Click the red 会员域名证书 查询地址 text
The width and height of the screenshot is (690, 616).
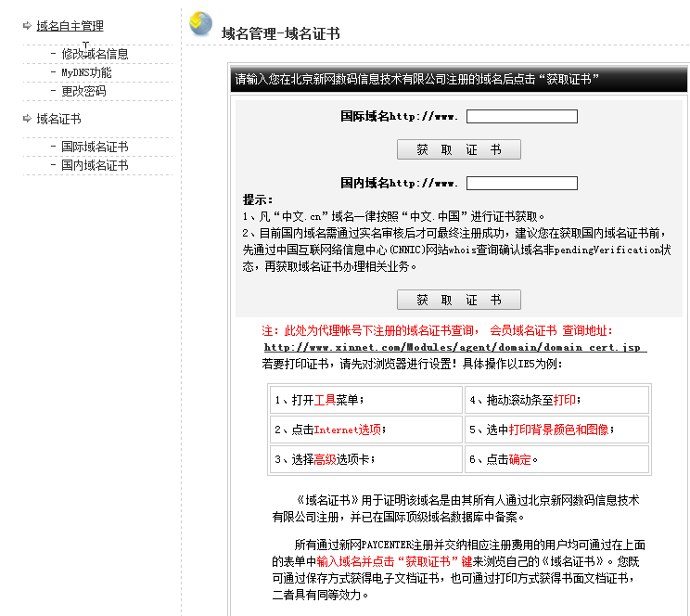[551, 330]
